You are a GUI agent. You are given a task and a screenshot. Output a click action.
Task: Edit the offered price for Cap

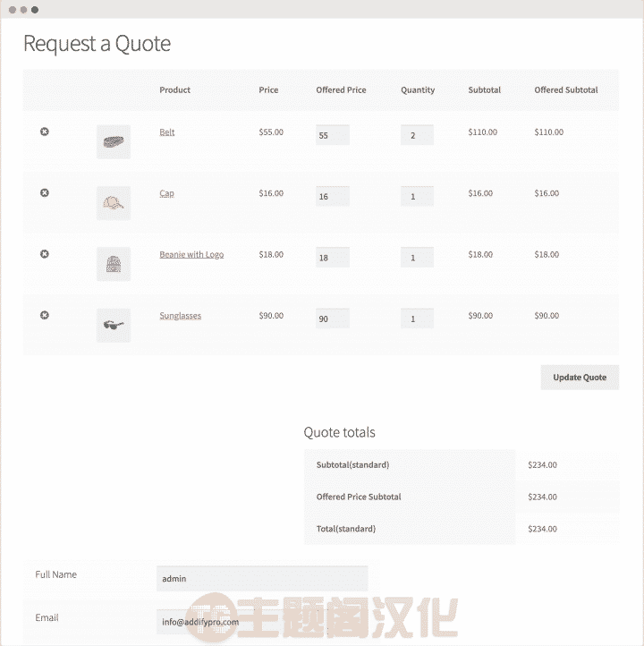333,196
